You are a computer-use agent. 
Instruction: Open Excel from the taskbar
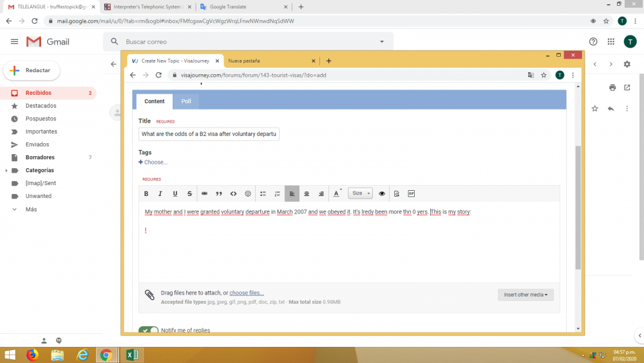[132, 355]
